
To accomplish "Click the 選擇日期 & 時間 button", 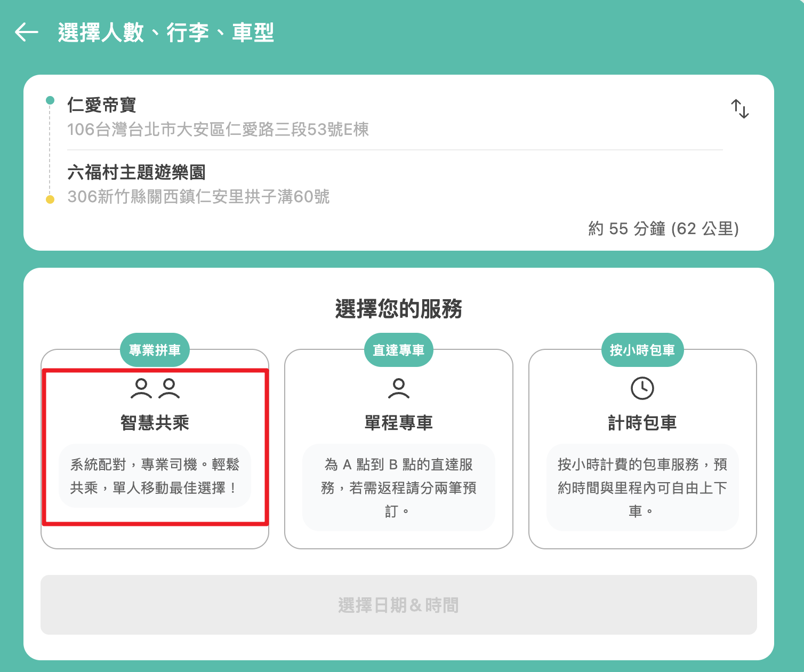I will click(x=398, y=605).
